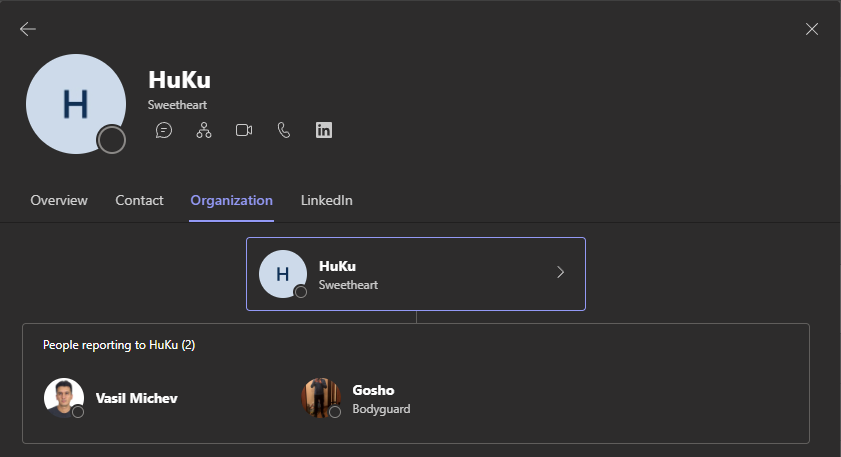841x457 pixels.
Task: Start a chat with HuKu
Action: [x=164, y=130]
